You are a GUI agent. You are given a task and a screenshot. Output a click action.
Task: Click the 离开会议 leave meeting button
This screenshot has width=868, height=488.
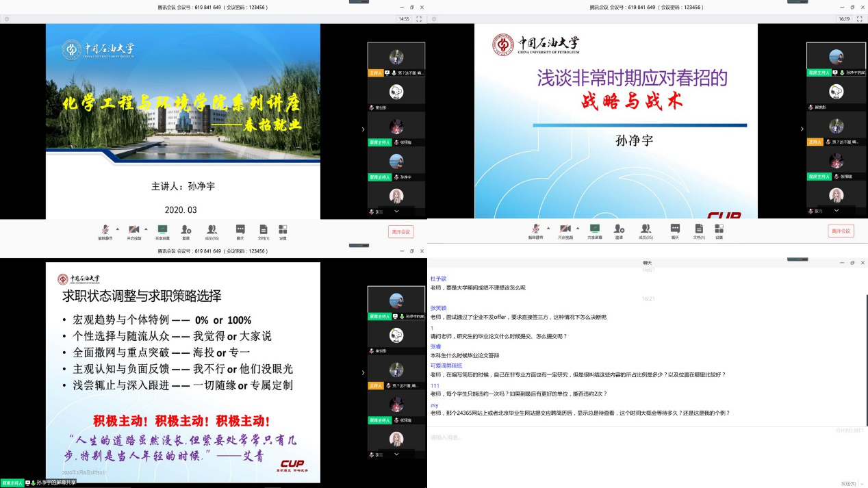(x=400, y=231)
